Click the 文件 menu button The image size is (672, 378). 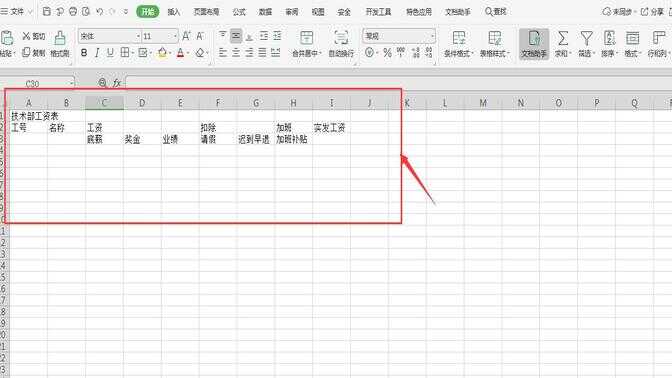17,12
